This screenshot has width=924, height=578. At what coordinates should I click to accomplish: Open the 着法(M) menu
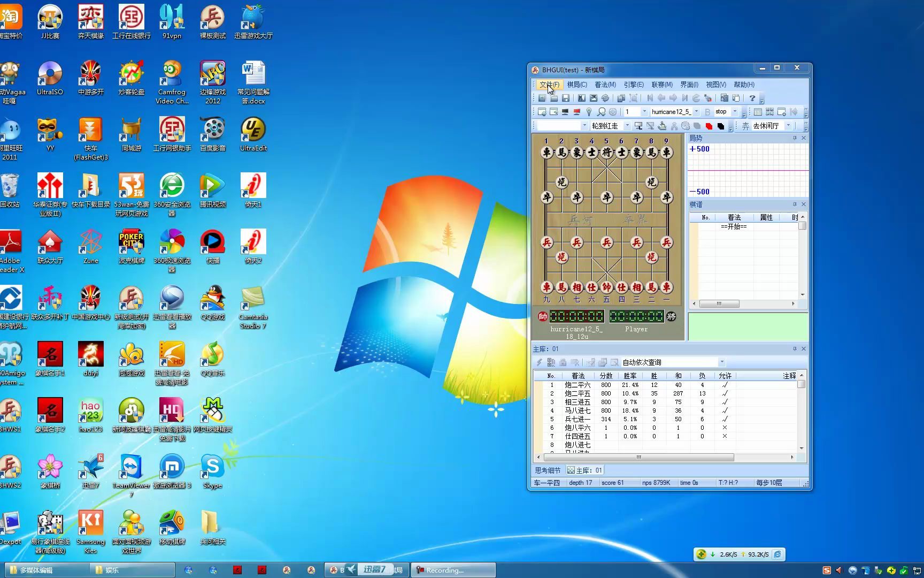[605, 85]
